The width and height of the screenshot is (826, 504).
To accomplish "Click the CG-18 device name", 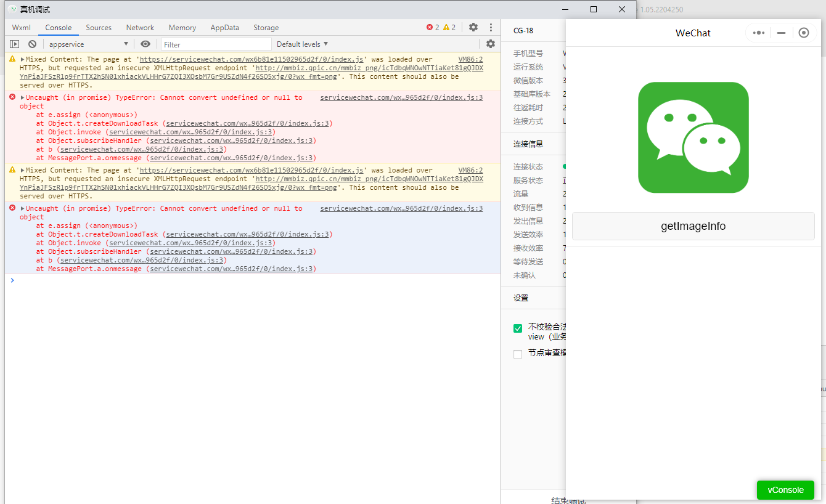I will [x=523, y=31].
